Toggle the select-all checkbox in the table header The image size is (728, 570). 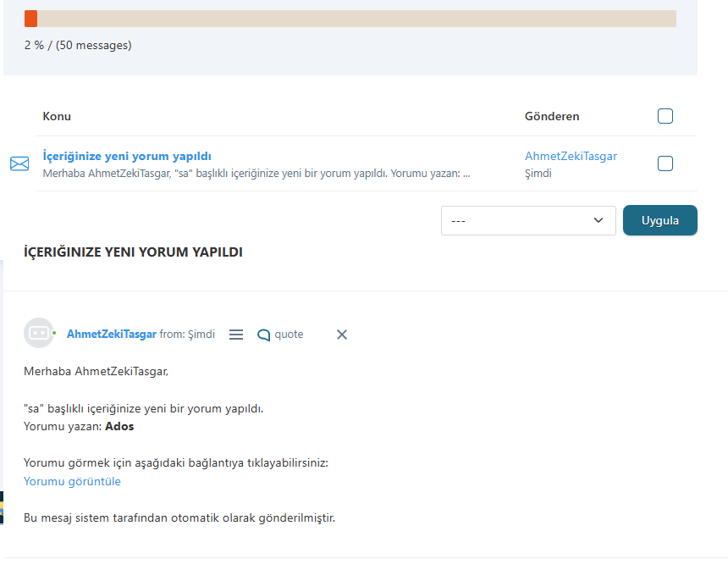665,116
